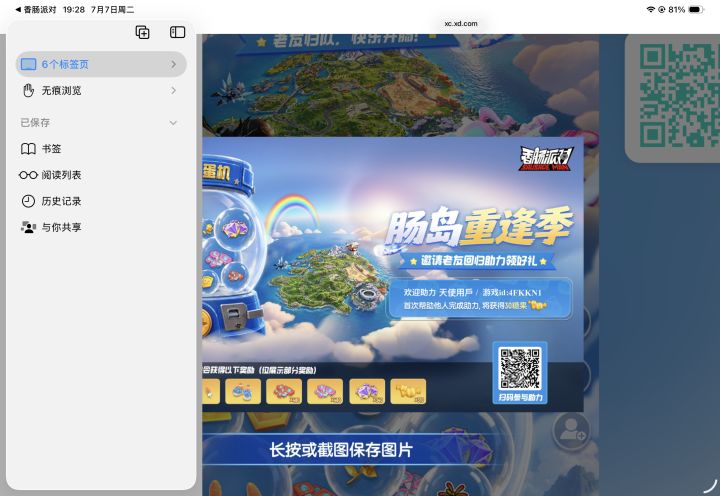Return to 香肠派对 app via status bar

(36, 9)
